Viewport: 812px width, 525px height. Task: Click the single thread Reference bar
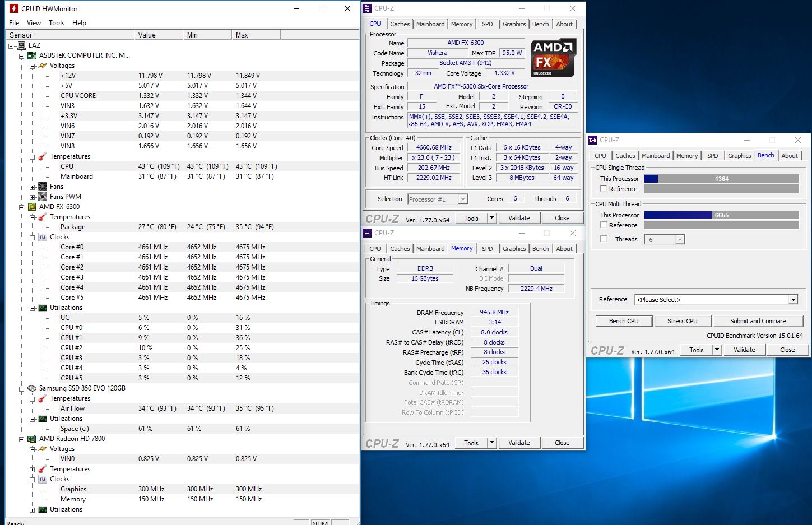(721, 189)
